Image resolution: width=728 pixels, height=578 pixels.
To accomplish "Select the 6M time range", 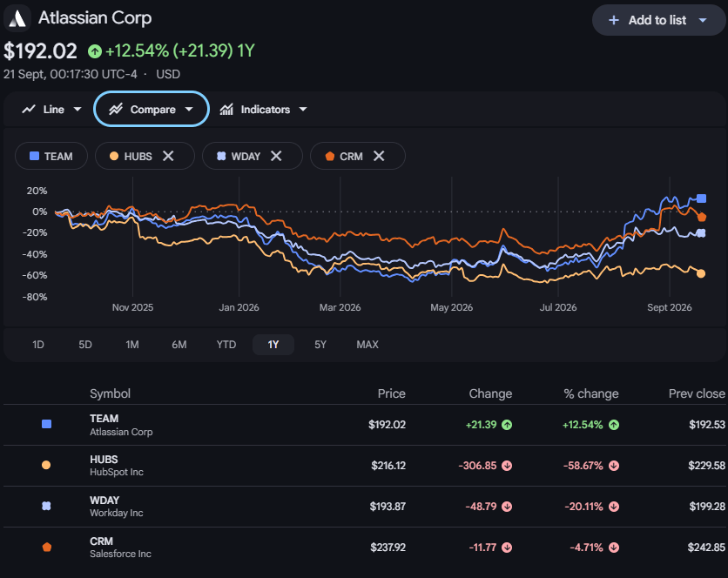I will (x=179, y=345).
